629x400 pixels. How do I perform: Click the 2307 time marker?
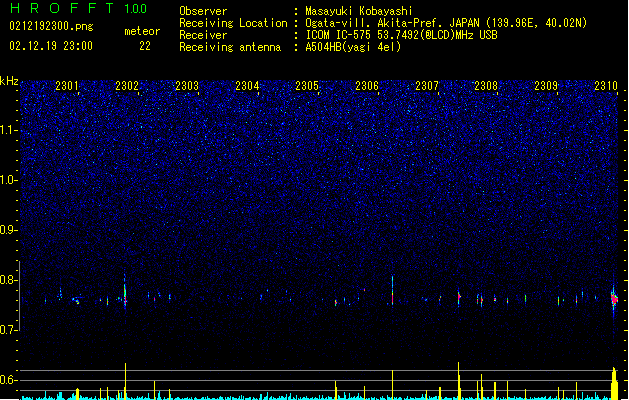tap(427, 85)
